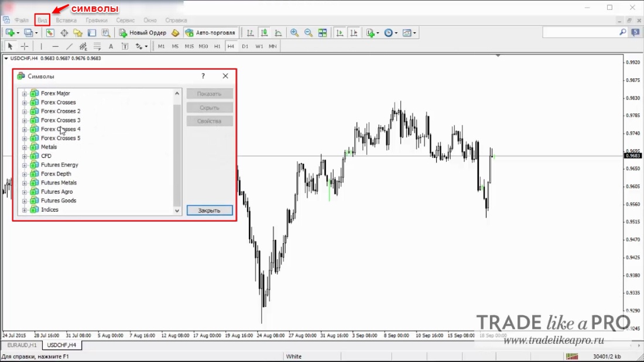Screen dimensions: 644x362
Task: Switch timeframe to D1
Action: click(x=245, y=46)
